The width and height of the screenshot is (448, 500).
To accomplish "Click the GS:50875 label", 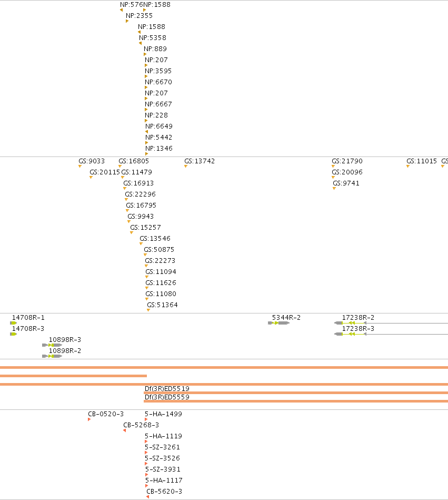I will click(159, 249).
